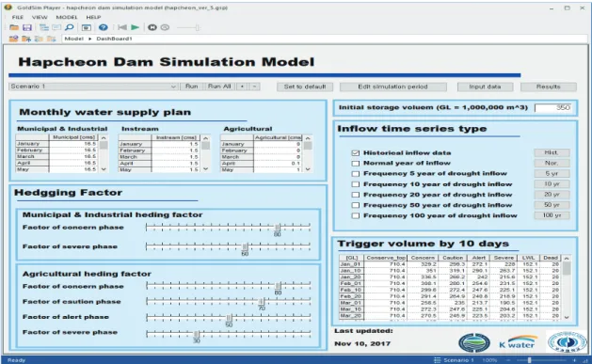Open the MODEL menu
592x364 pixels.
tap(67, 17)
